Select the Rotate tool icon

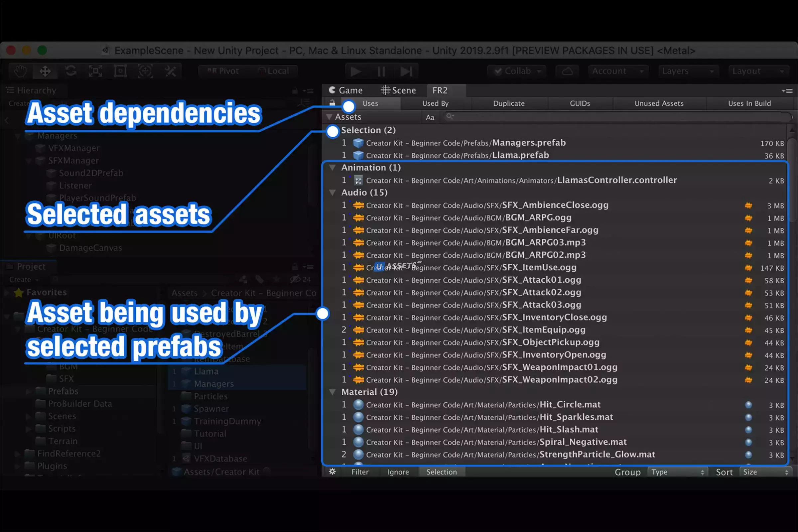(70, 71)
